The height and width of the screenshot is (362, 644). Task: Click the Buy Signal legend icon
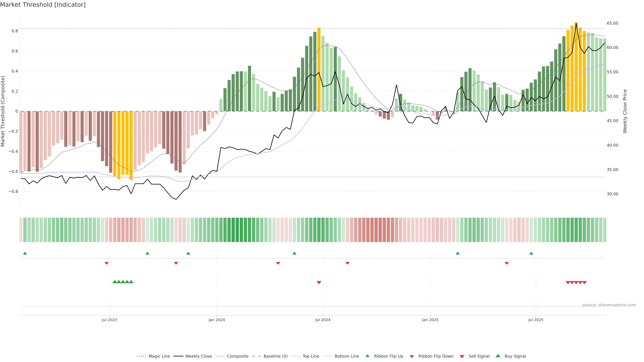498,356
